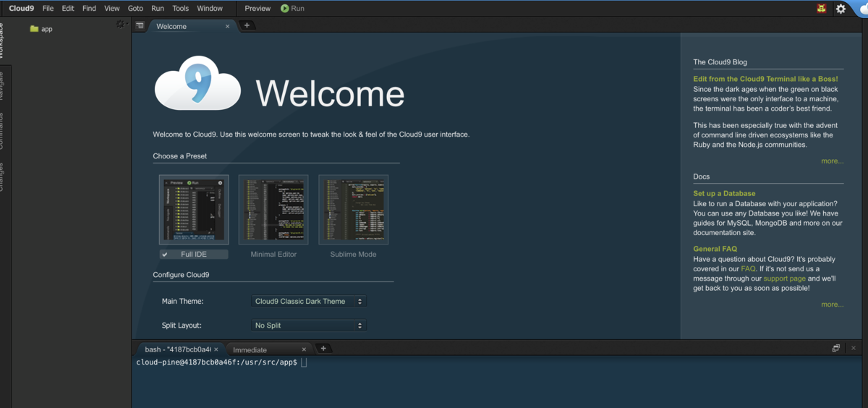Image resolution: width=868 pixels, height=408 pixels.
Task: Click the Preview button
Action: tap(258, 9)
